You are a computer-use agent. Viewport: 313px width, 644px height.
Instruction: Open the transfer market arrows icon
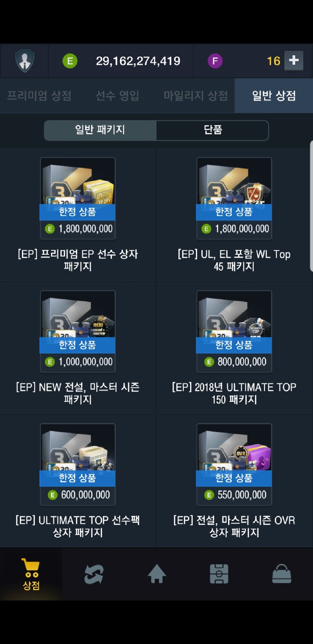click(94, 574)
